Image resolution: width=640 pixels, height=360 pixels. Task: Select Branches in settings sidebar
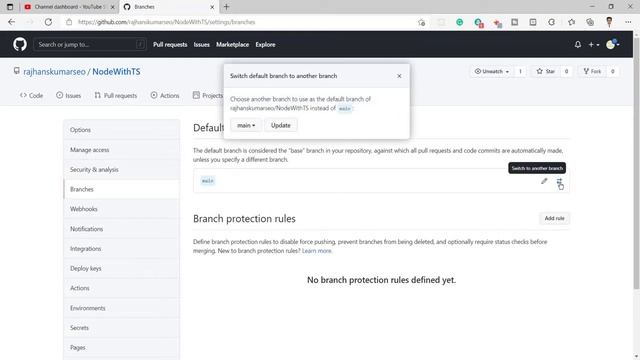point(122,189)
